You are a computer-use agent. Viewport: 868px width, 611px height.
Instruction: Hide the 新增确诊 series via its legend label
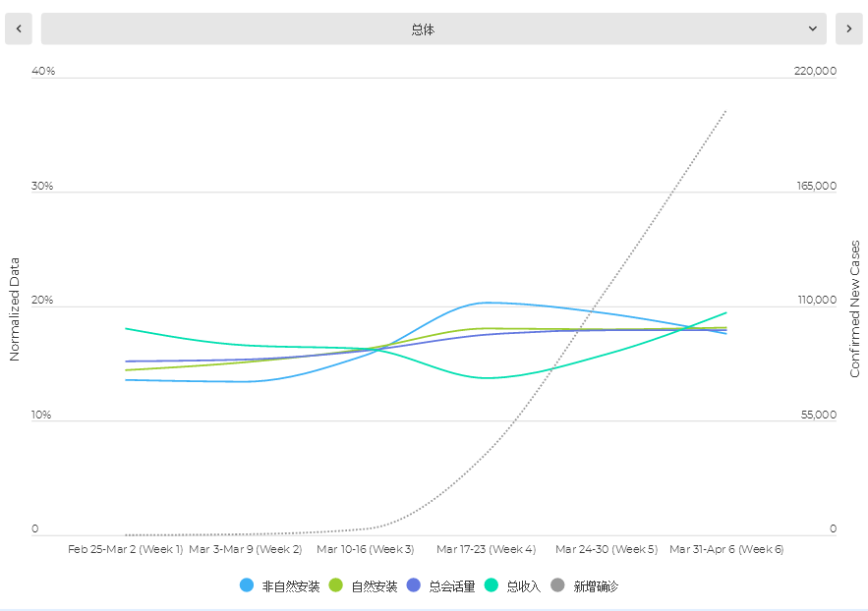[596, 586]
